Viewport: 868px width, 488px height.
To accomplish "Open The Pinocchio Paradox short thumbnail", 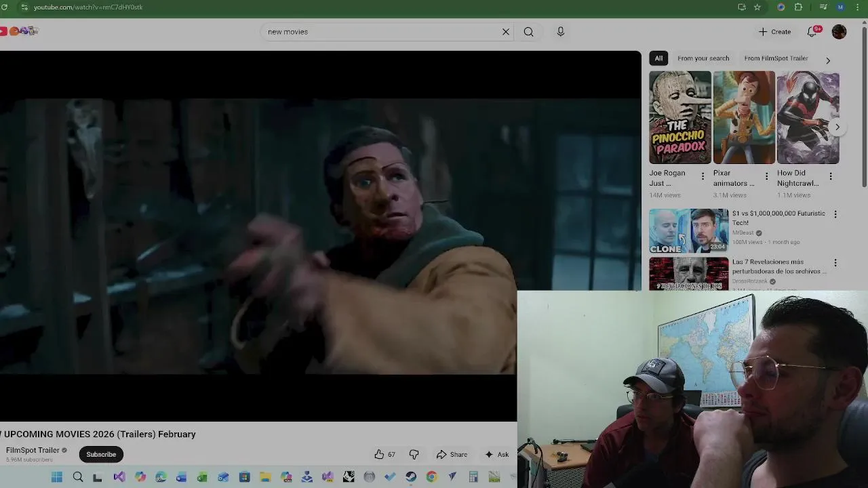I will 680,117.
